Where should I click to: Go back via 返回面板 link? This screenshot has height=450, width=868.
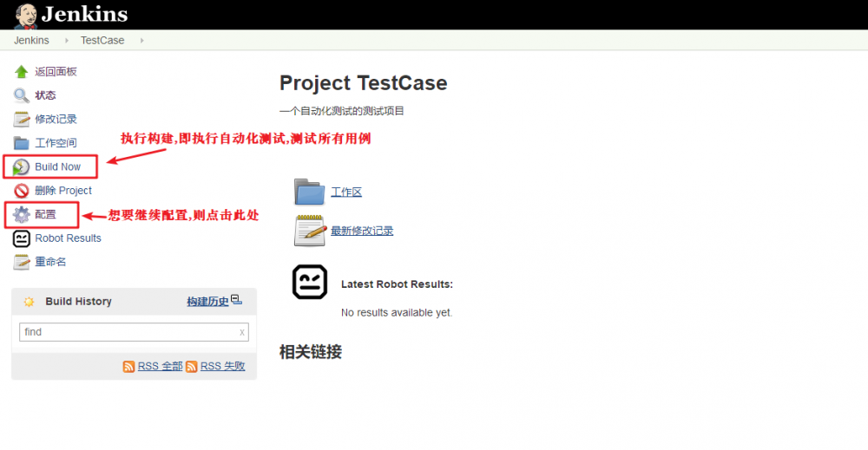pyautogui.click(x=56, y=71)
